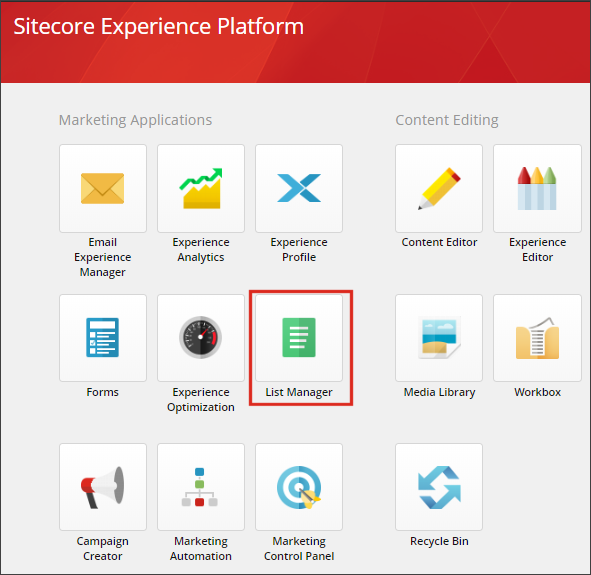Launch Experience Editor crayons icon
This screenshot has height=575, width=591.
pyautogui.click(x=537, y=188)
